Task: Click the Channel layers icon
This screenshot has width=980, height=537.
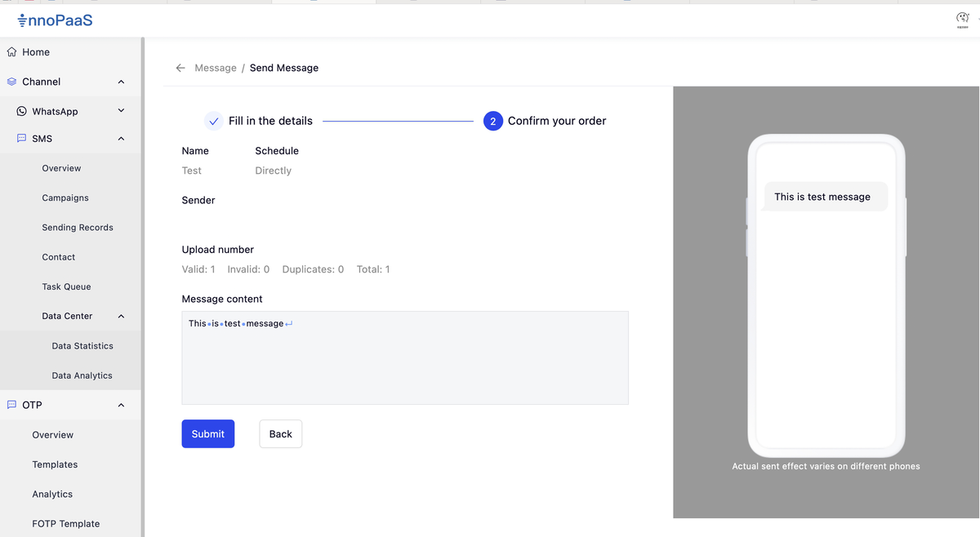Action: [11, 82]
